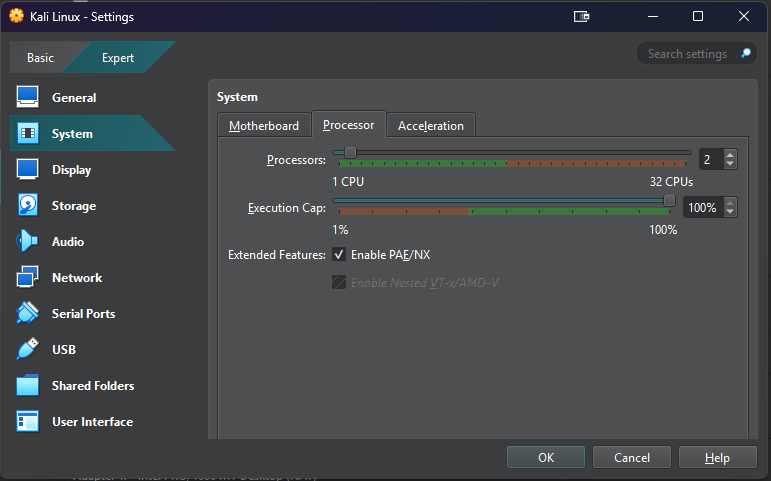
Task: Switch to the Motherboard tab
Action: pos(264,126)
